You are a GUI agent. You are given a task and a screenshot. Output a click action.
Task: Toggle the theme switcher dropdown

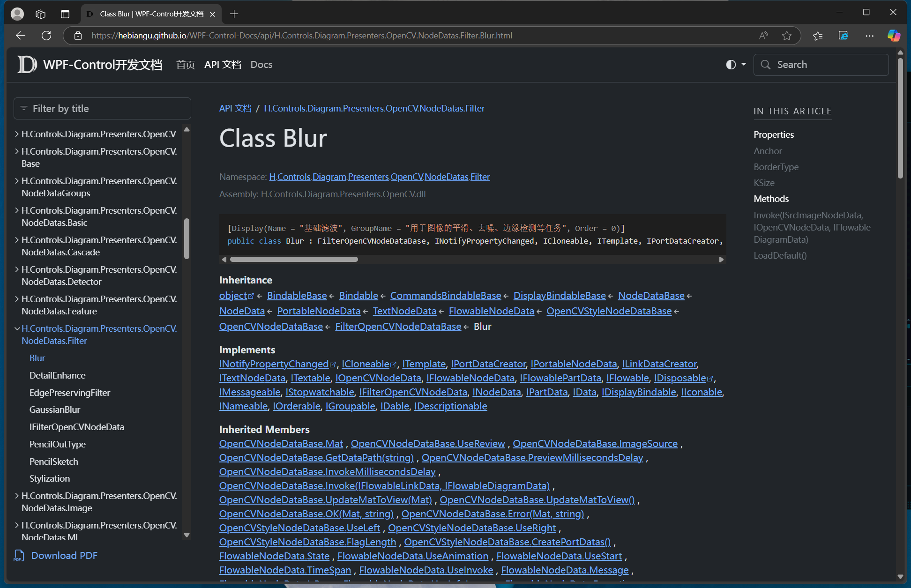pyautogui.click(x=736, y=65)
